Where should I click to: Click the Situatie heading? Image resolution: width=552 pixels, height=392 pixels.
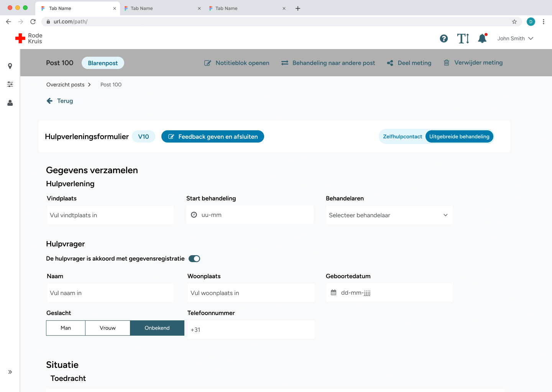[62, 365]
